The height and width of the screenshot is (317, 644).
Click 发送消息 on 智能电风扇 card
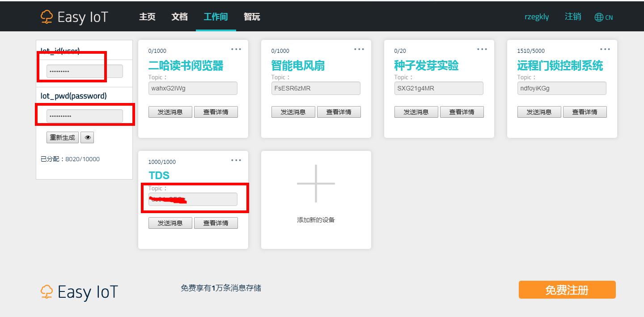pos(293,112)
